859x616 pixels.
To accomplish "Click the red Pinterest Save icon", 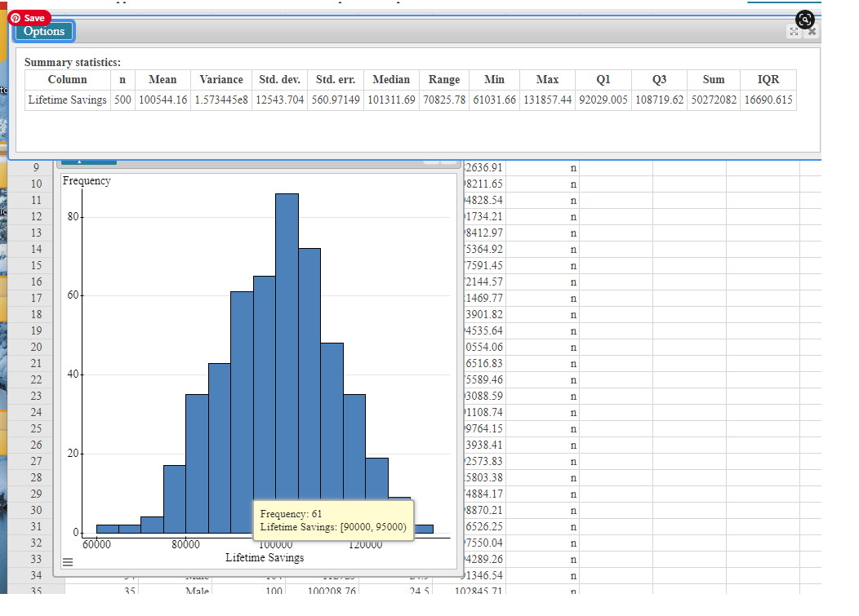I will (x=29, y=17).
